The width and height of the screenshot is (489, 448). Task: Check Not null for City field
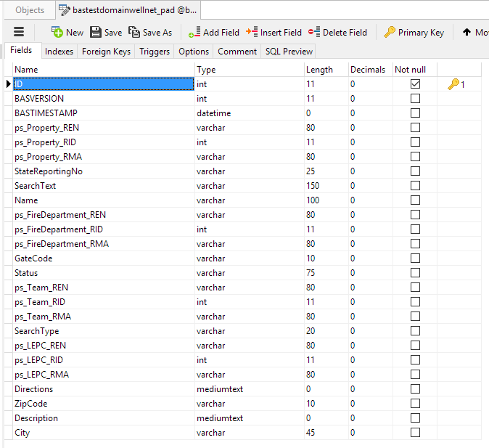click(x=415, y=433)
